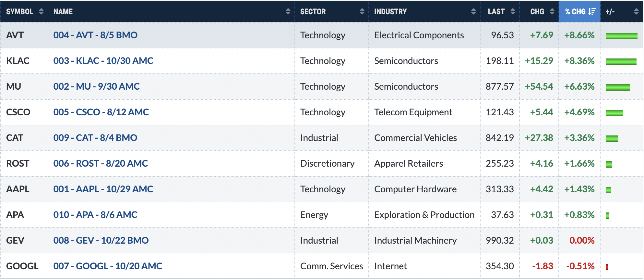Open the 007 - GOOGL - 10/20 AMC link

[x=108, y=266]
